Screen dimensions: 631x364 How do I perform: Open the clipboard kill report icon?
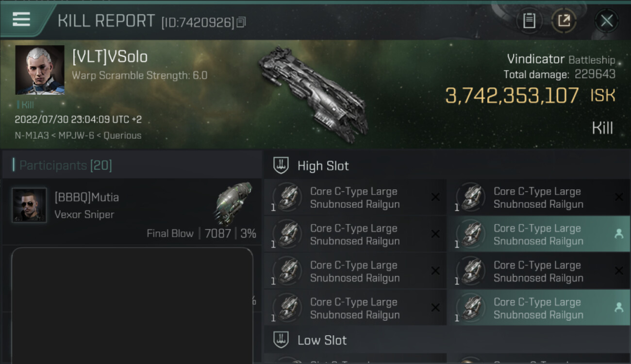tap(529, 21)
